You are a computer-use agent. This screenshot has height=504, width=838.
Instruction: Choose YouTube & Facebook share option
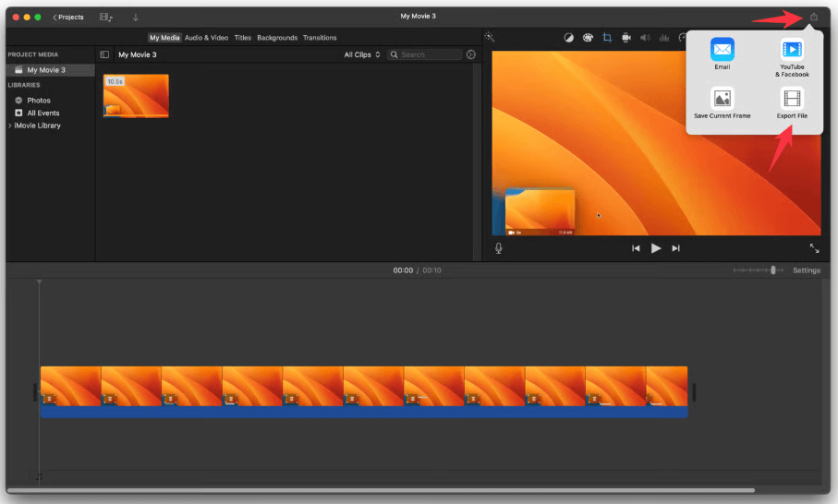click(792, 57)
